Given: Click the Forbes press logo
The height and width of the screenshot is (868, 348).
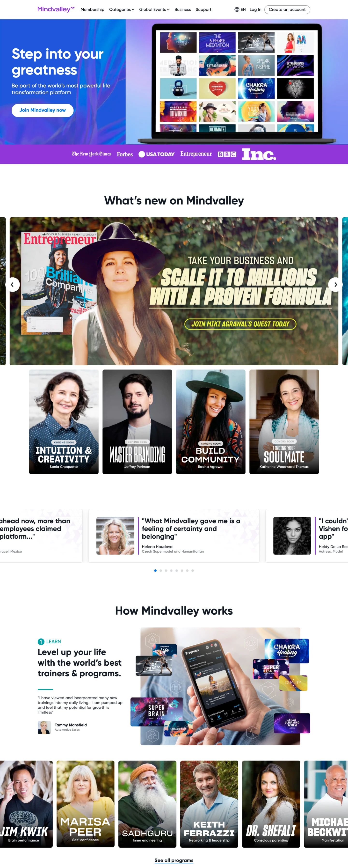Looking at the screenshot, I should click(125, 154).
